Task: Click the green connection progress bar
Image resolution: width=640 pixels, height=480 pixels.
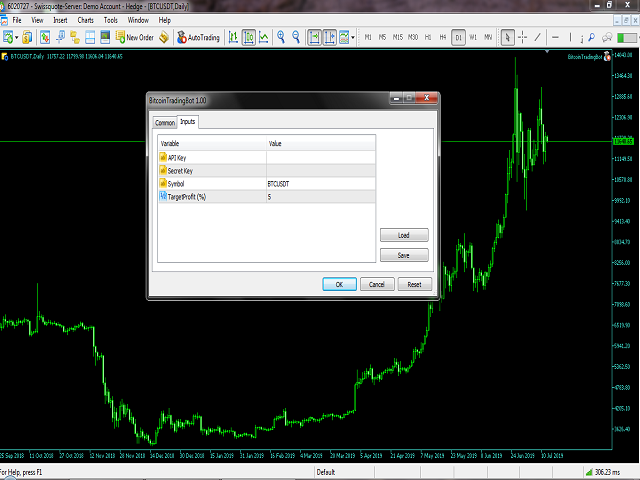Action: click(627, 38)
